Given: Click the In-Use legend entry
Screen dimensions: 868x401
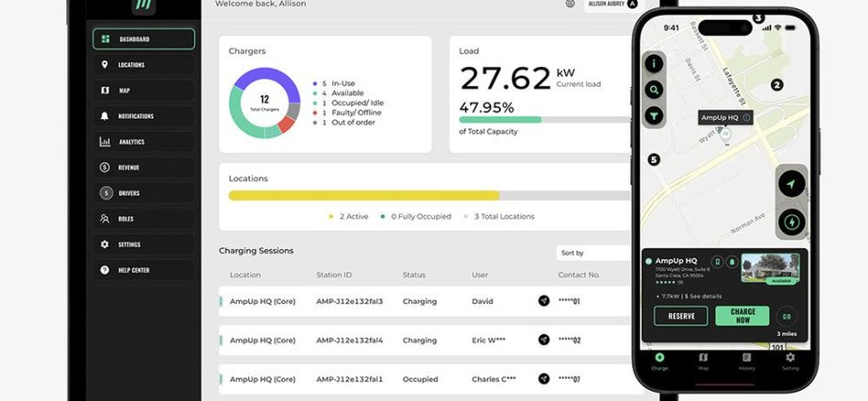Looking at the screenshot, I should 334,84.
